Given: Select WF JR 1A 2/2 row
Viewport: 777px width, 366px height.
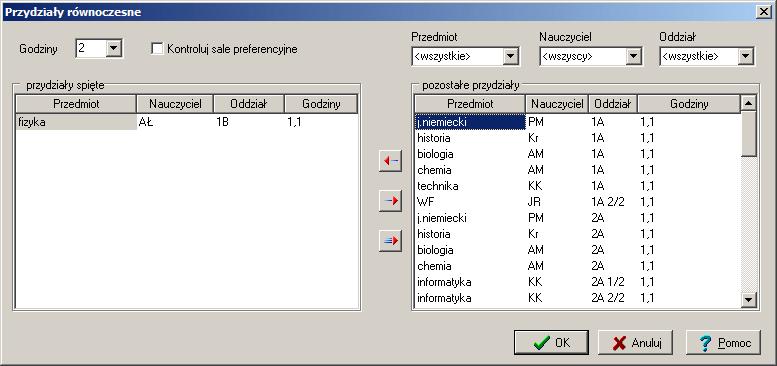Looking at the screenshot, I should click(577, 202).
